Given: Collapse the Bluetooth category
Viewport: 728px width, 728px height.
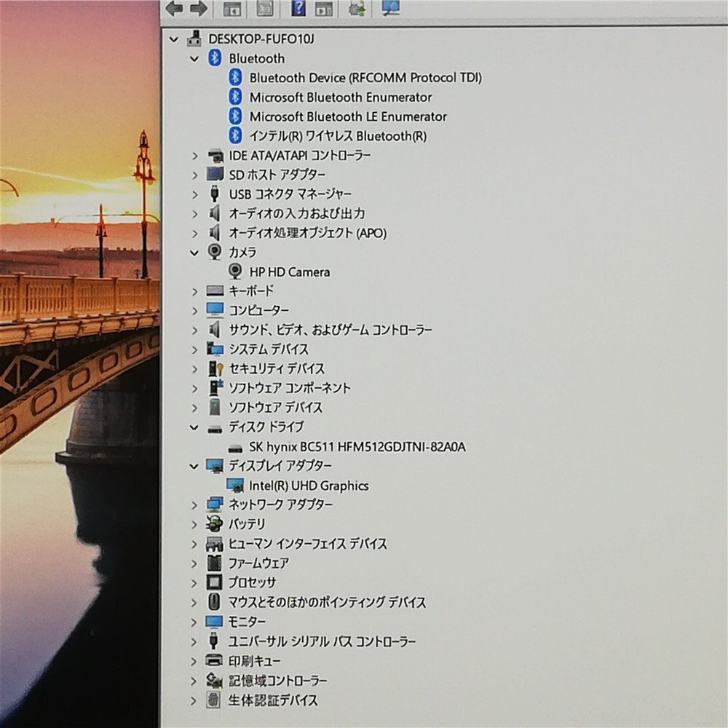Looking at the screenshot, I should [194, 58].
